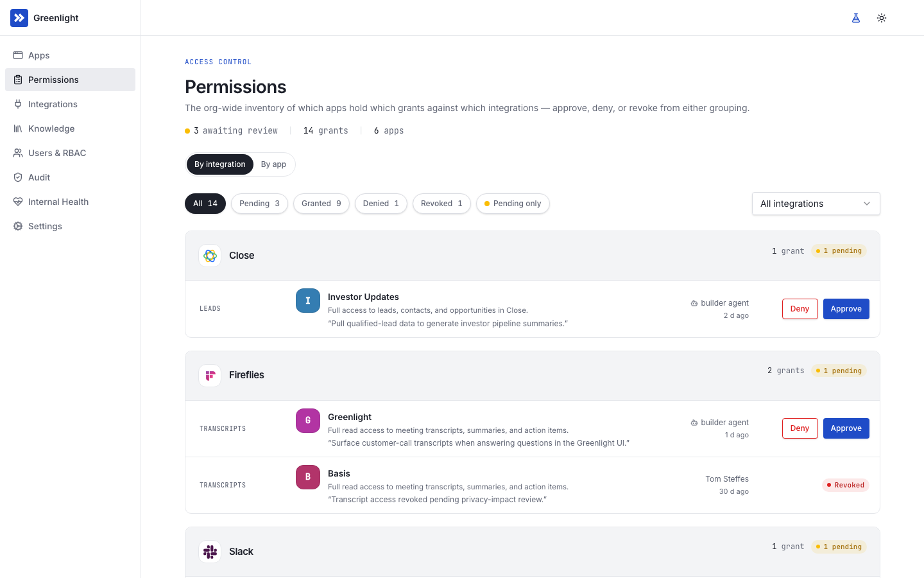The image size is (924, 578).
Task: Click the Basis app avatar
Action: (308, 477)
